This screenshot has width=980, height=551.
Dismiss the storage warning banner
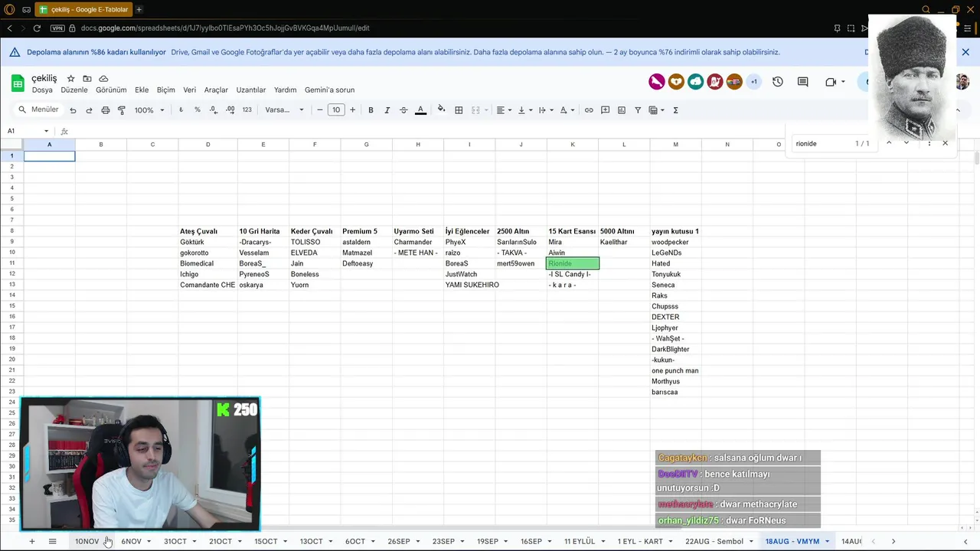point(965,52)
